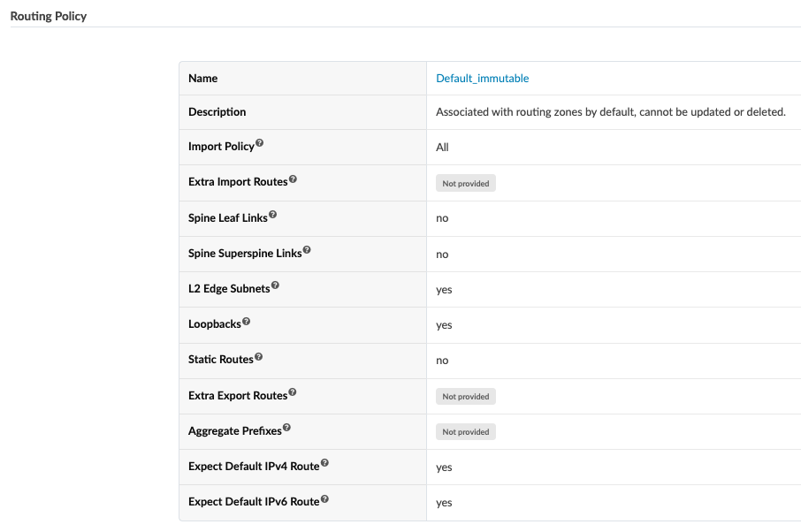Click the no value for Spine Leaf Links
The width and height of the screenshot is (801, 532).
pos(442,218)
